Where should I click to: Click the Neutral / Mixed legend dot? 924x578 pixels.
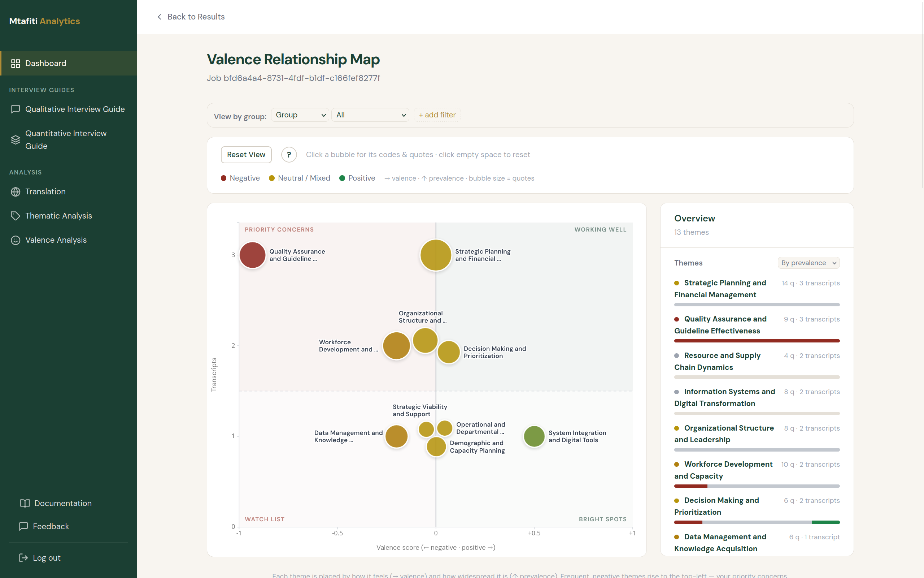272,178
